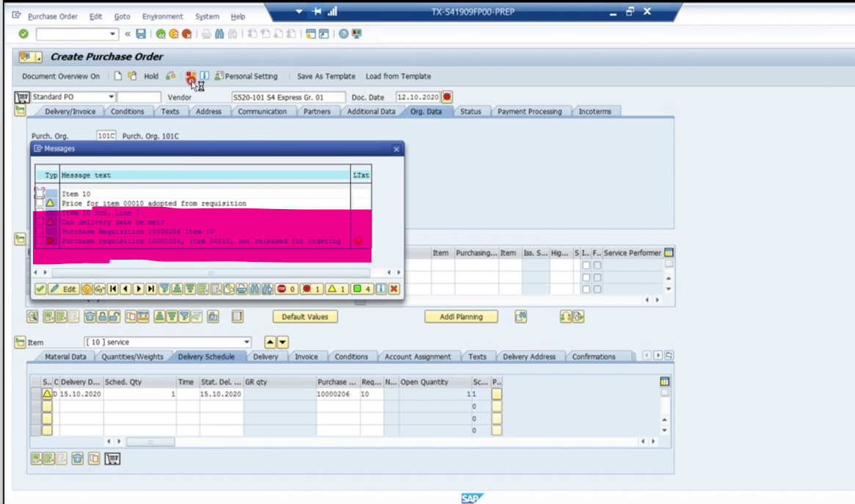This screenshot has width=855, height=504.
Task: Tick the checkbox in Item 10 message row
Action: point(40,194)
